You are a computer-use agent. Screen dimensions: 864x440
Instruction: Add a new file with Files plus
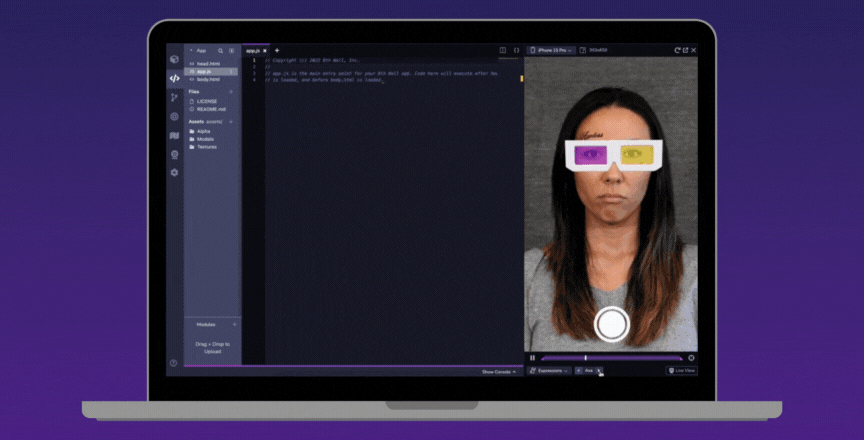[231, 91]
